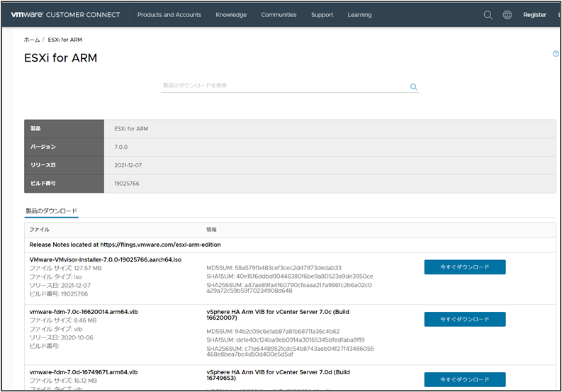The image size is (562, 392).
Task: Click ファイル サイズ: 16.12 MB text
Action: click(x=63, y=381)
